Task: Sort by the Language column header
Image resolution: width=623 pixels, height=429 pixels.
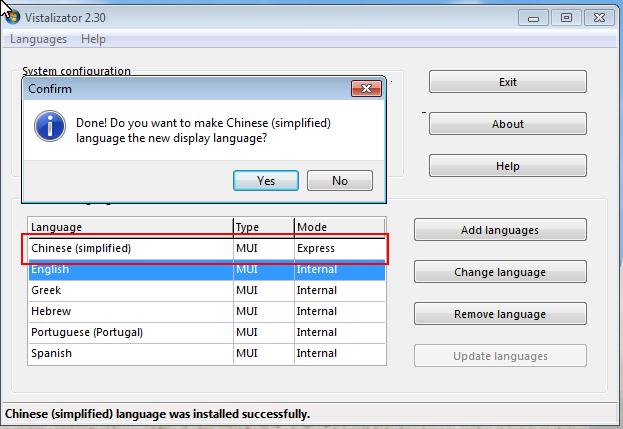Action: [131, 227]
